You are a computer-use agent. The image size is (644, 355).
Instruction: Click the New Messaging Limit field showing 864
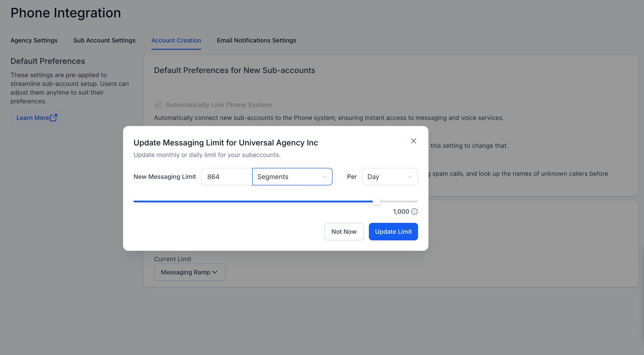coord(227,177)
